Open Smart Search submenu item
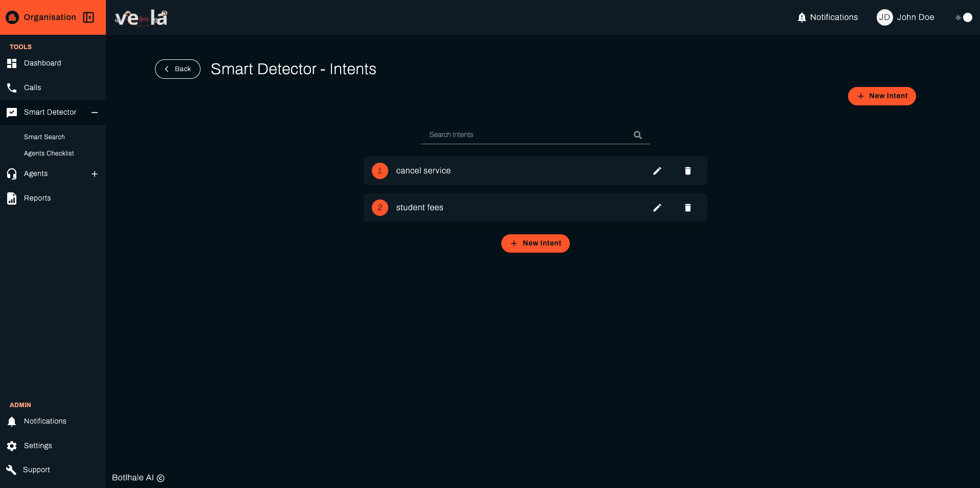Screen dimensions: 980x488 point(44,137)
